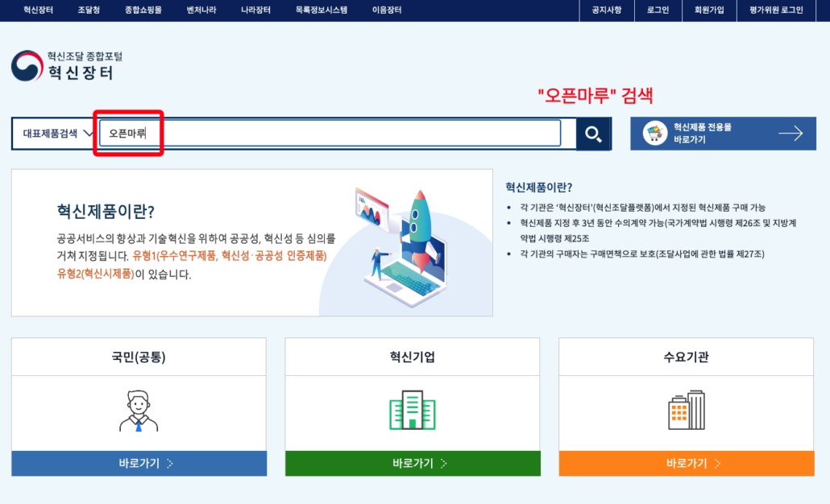Click the search magnifier icon
This screenshot has height=504, width=830.
pos(594,133)
